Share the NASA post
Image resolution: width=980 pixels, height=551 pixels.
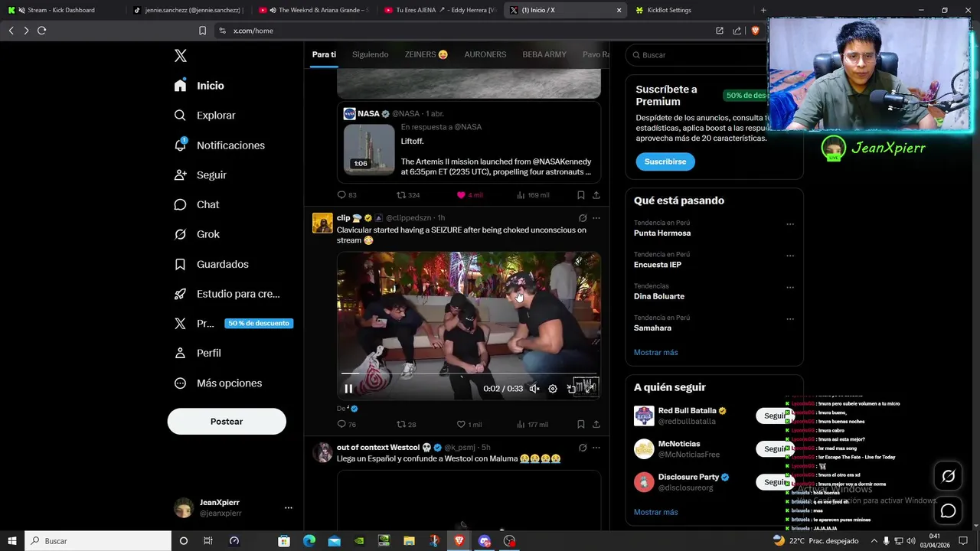[x=596, y=195]
